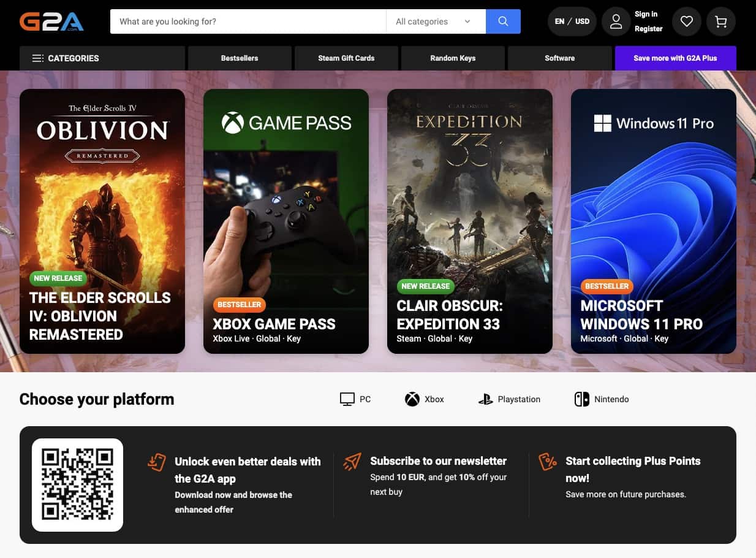Select the PC platform icon
Viewport: 756px width, 558px height.
click(354, 399)
